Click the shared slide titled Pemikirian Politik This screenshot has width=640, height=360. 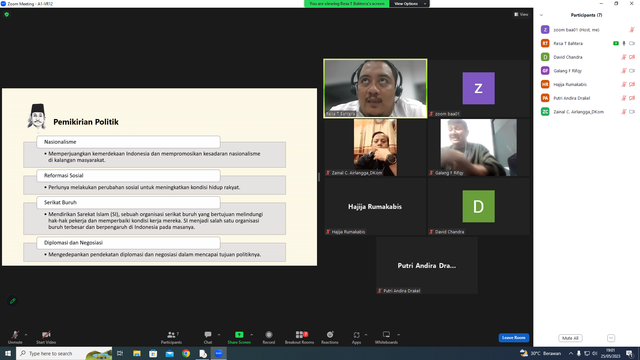point(159,177)
